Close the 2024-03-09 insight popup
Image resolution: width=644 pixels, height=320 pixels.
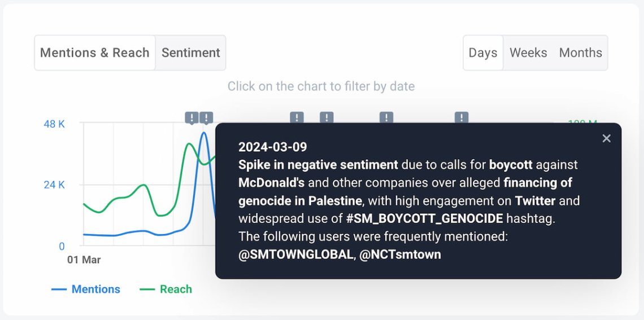tap(606, 138)
